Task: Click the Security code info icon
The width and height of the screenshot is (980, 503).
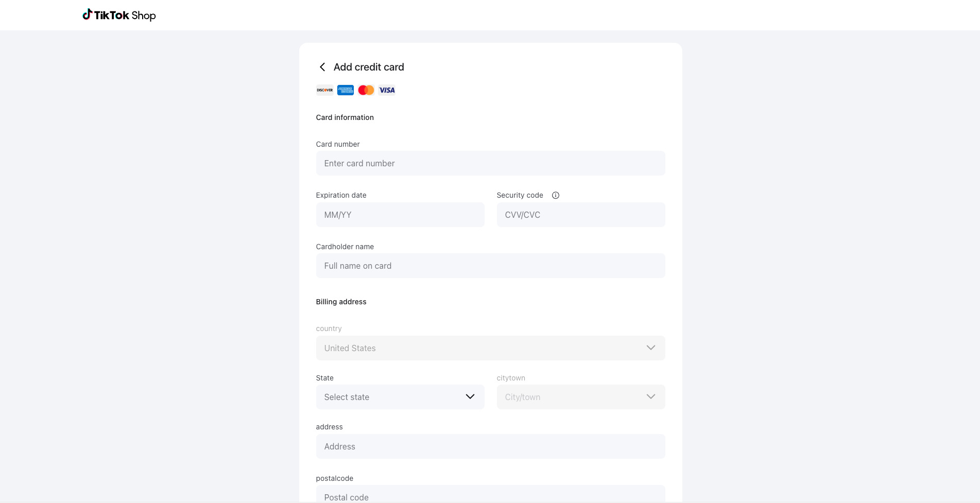Action: 555,195
